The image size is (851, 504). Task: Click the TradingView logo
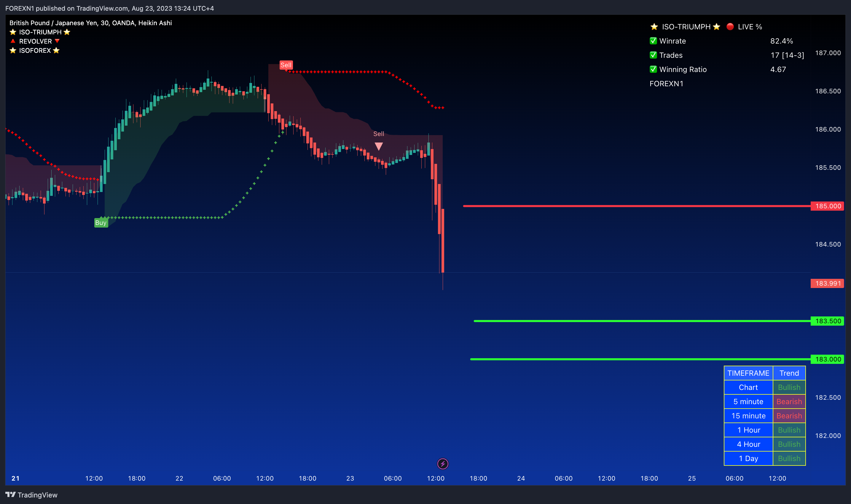point(31,495)
